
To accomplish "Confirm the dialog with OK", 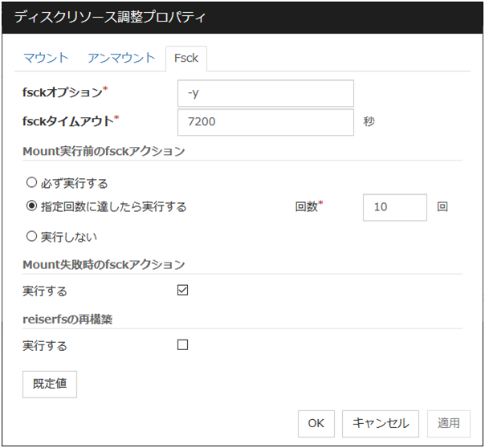I will point(316,423).
